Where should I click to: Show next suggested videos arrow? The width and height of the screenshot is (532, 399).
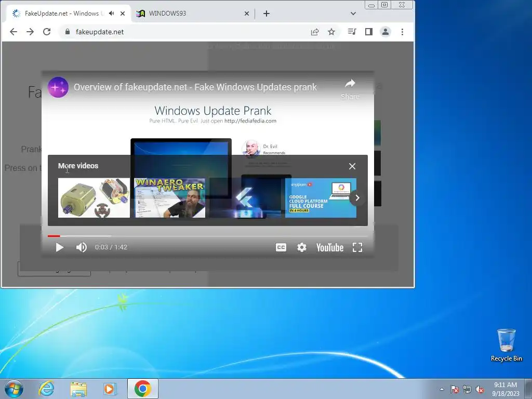click(x=357, y=198)
